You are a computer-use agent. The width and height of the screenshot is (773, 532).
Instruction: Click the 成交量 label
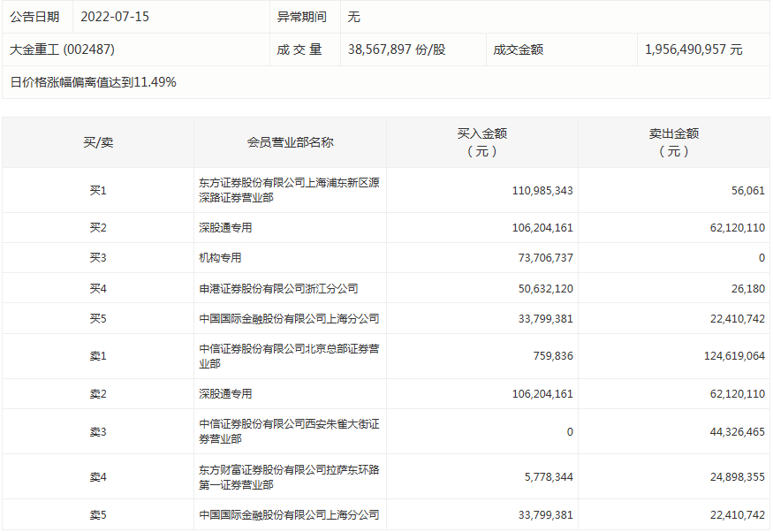click(299, 49)
